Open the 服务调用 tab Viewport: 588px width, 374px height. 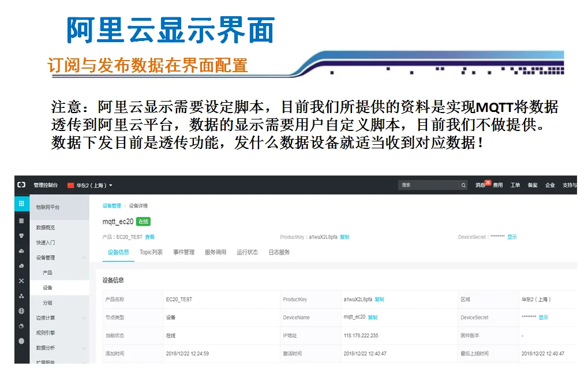pyautogui.click(x=216, y=252)
